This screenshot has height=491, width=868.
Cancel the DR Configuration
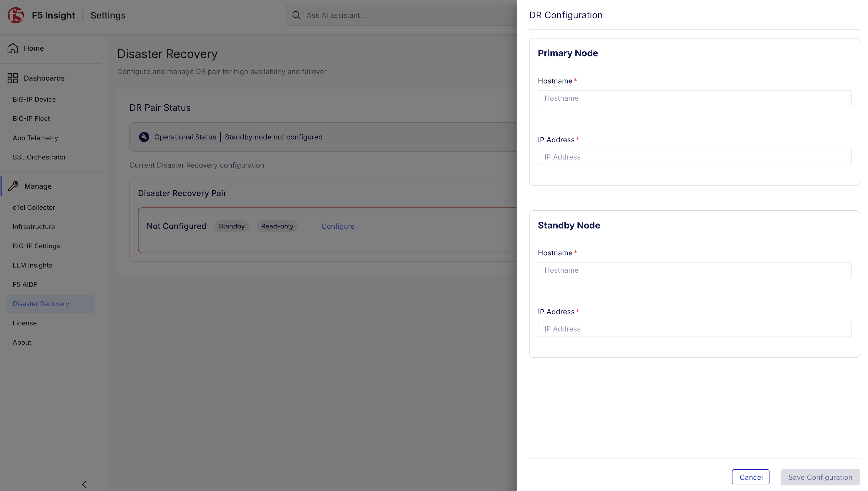point(751,477)
